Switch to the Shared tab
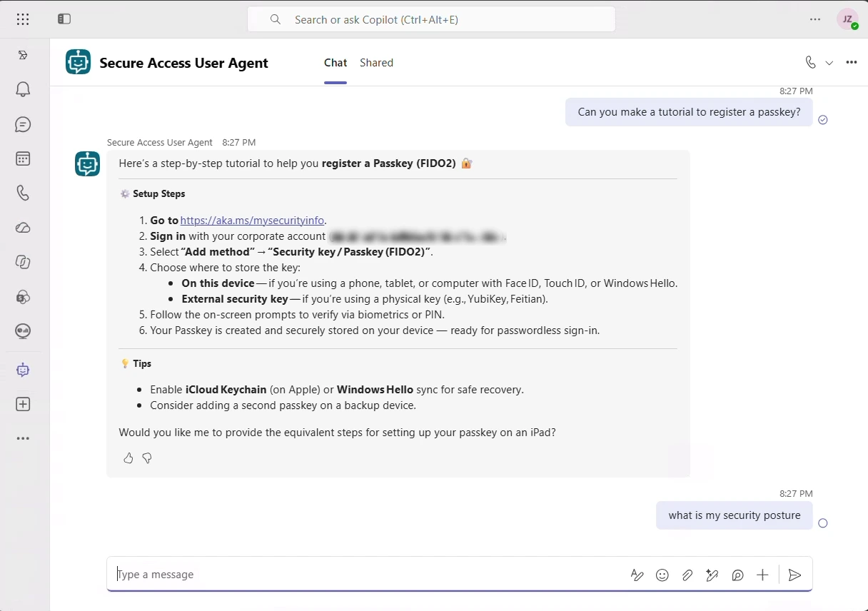This screenshot has width=868, height=611. [376, 63]
